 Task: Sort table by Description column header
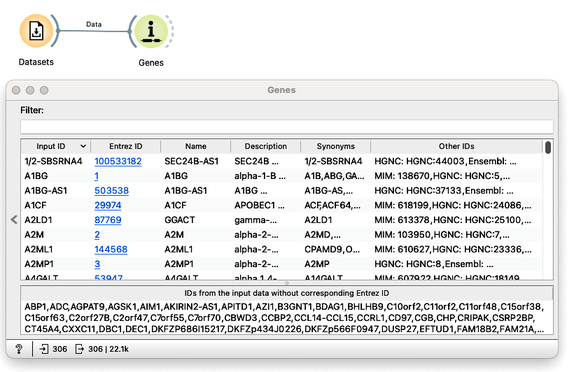(x=265, y=146)
